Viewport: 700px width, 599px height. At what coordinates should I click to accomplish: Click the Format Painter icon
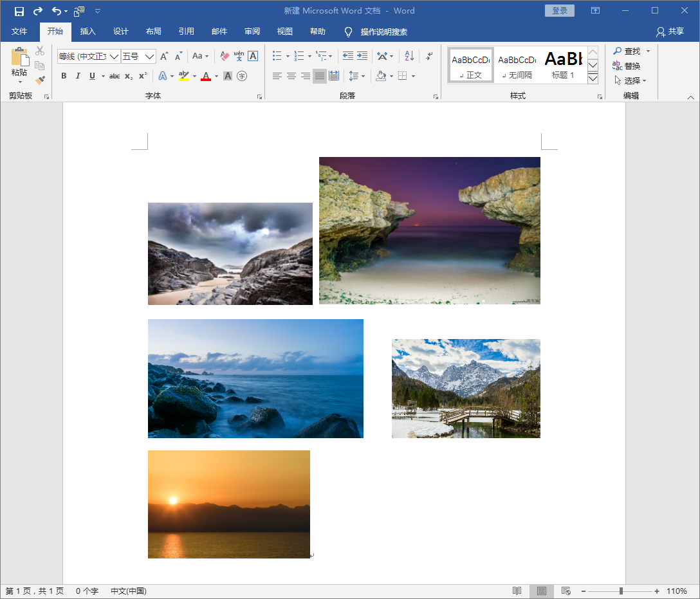[x=40, y=80]
